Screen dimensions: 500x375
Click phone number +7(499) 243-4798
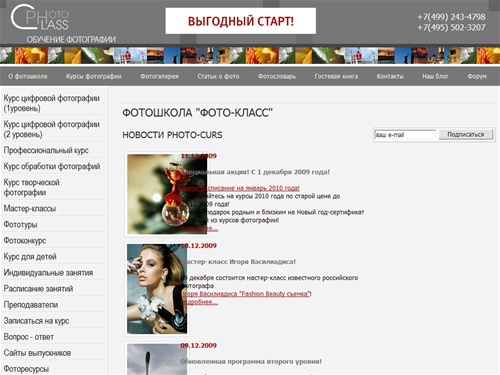[x=451, y=17]
